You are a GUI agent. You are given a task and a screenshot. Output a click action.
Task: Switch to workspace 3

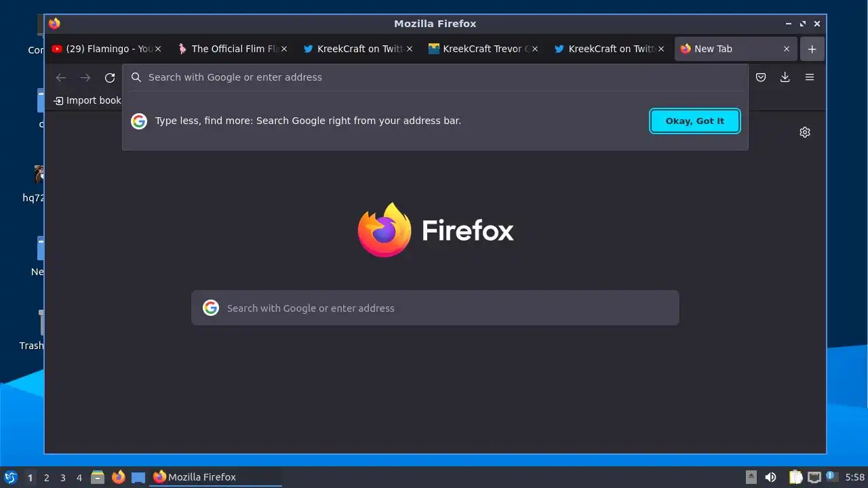click(x=62, y=477)
